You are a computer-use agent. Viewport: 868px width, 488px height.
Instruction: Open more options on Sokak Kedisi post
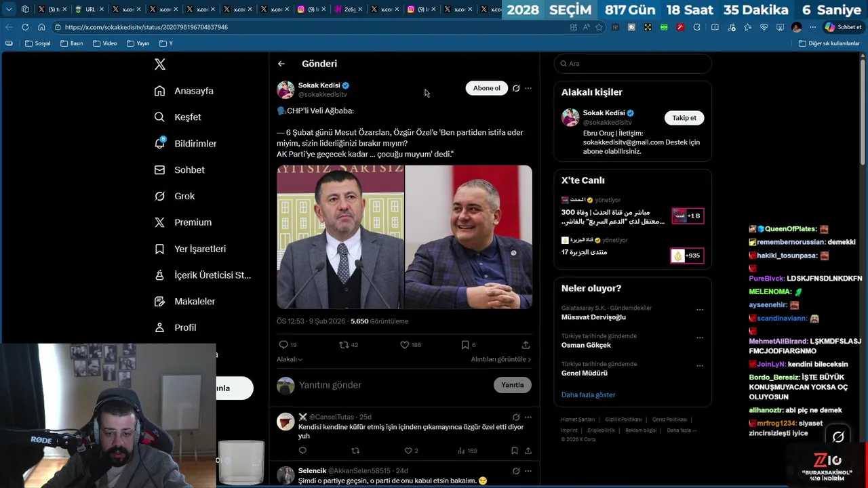pyautogui.click(x=528, y=88)
